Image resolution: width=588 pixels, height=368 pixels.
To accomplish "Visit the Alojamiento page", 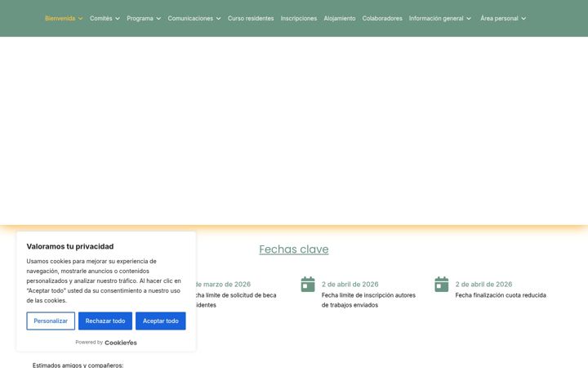I will click(340, 18).
